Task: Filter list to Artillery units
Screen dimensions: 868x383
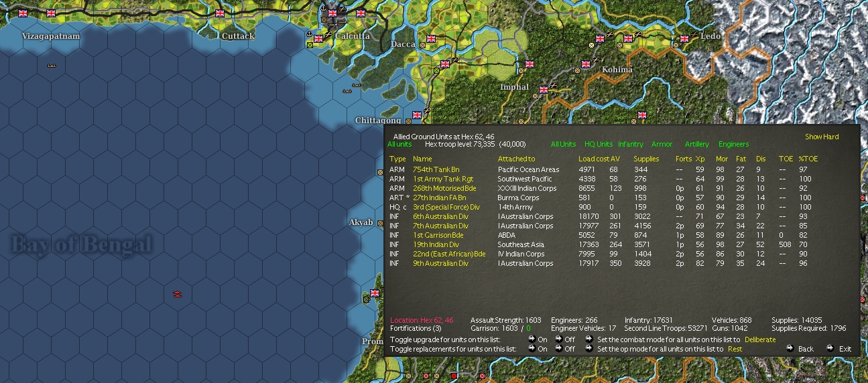Action: pos(696,144)
